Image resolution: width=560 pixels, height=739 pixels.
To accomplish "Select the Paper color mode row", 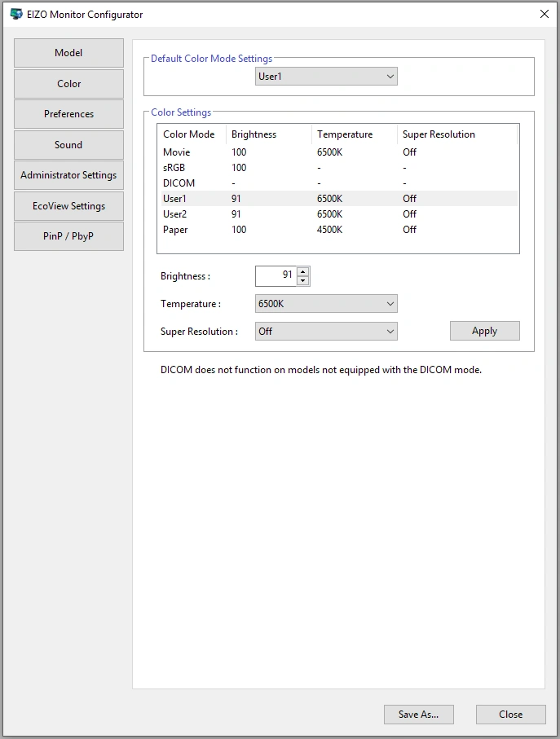I will [338, 230].
